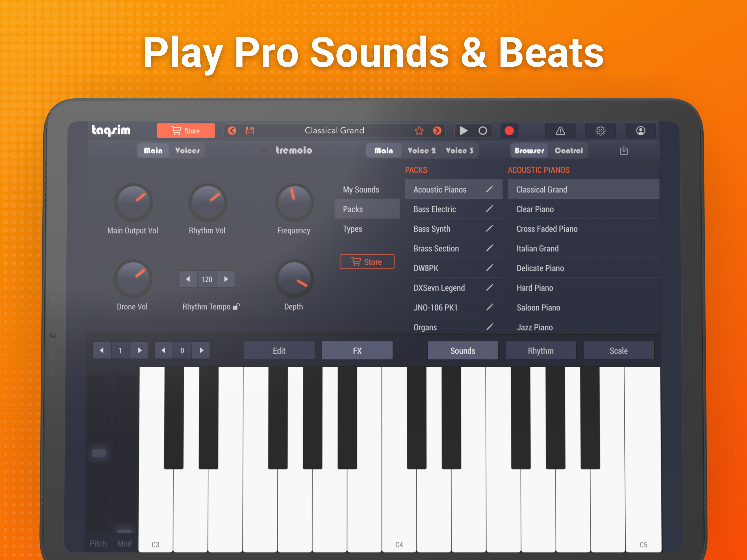Adjust the Main Output Vol knob
Viewport: 747px width, 560px height.
coord(134,203)
